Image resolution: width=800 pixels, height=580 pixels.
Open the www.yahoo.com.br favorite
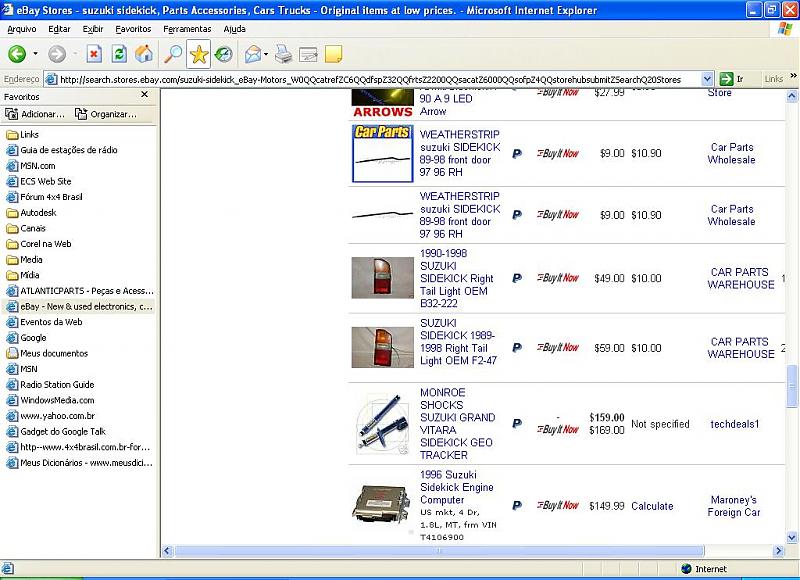(51, 416)
